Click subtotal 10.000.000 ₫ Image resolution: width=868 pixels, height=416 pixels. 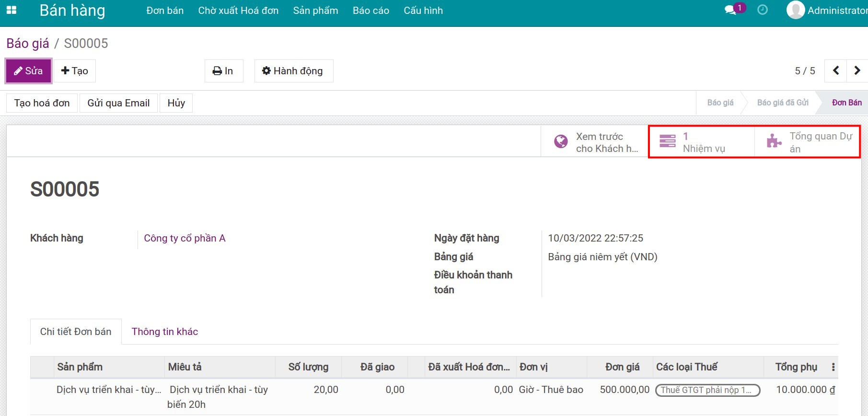point(806,390)
